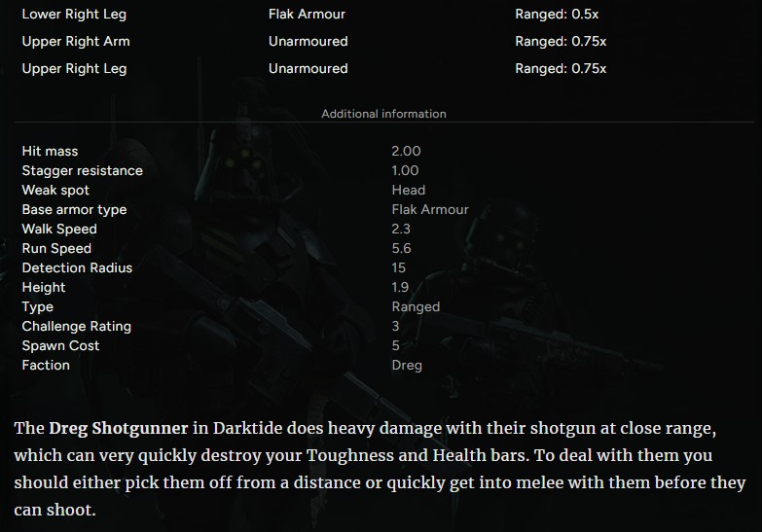762x532 pixels.
Task: Click the Weak spot label
Action: click(55, 190)
